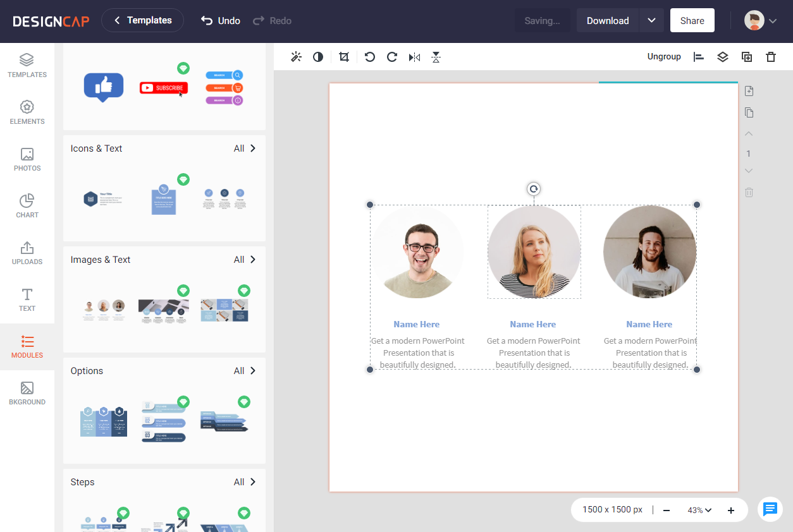Ungroup the selected module
Image resolution: width=793 pixels, height=532 pixels.
664,57
